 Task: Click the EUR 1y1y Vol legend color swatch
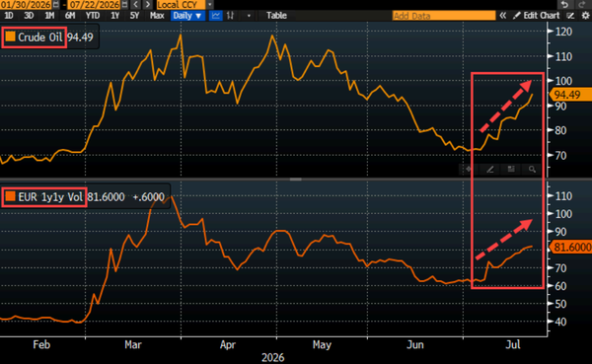click(x=10, y=196)
